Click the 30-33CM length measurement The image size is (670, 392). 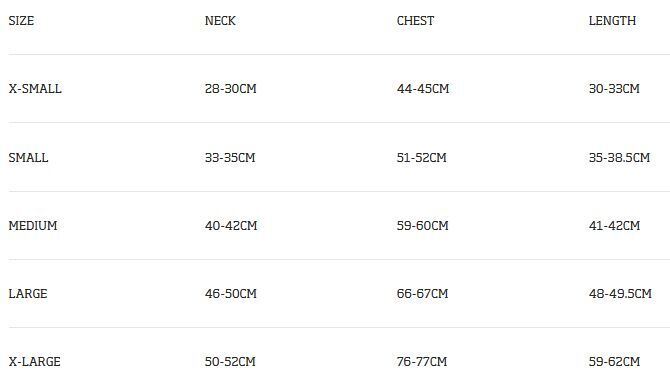pyautogui.click(x=614, y=88)
